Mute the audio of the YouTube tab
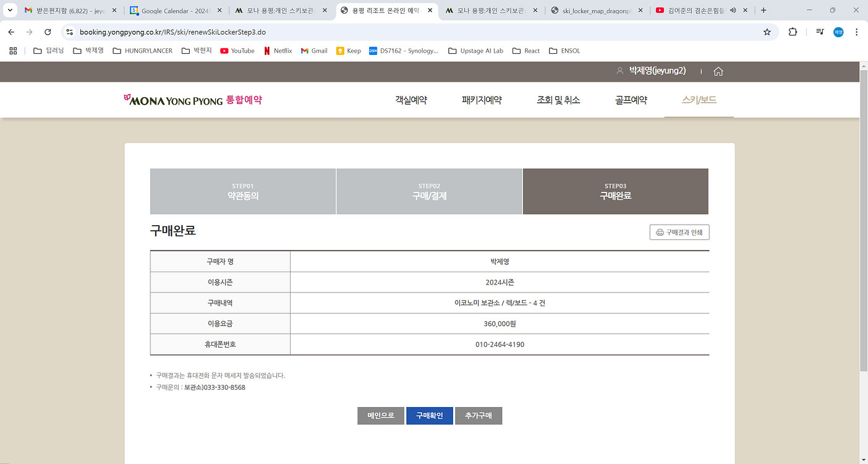This screenshot has height=464, width=868. [x=733, y=11]
